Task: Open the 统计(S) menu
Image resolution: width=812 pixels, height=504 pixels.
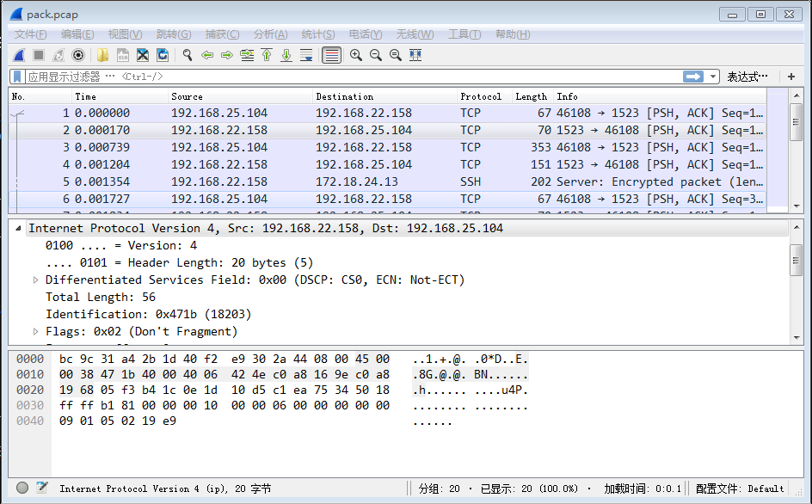Action: pyautogui.click(x=317, y=34)
